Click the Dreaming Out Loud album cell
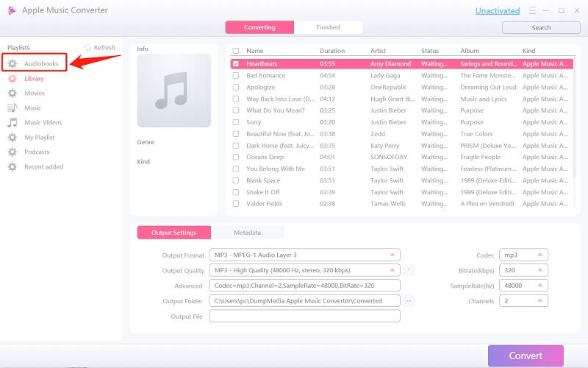588x368 pixels. 488,87
